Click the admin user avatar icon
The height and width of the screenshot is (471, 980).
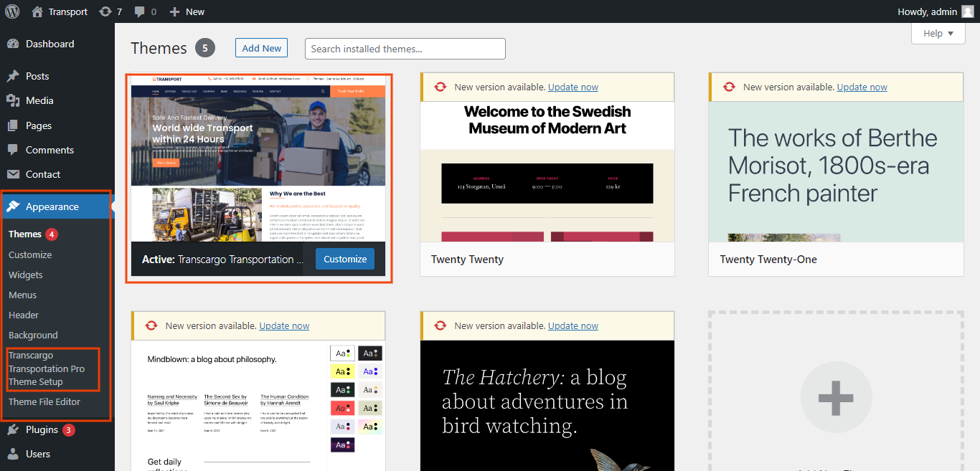968,11
